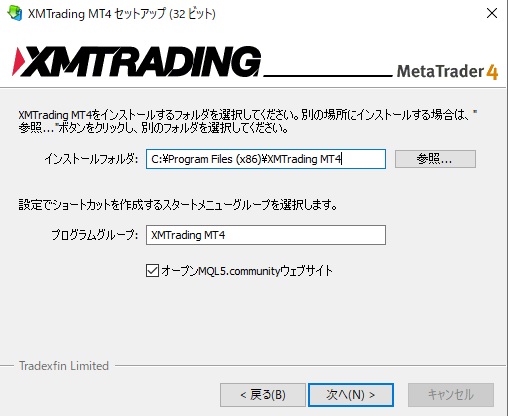
Task: Click the orange numeral 4 logo
Action: click(492, 72)
